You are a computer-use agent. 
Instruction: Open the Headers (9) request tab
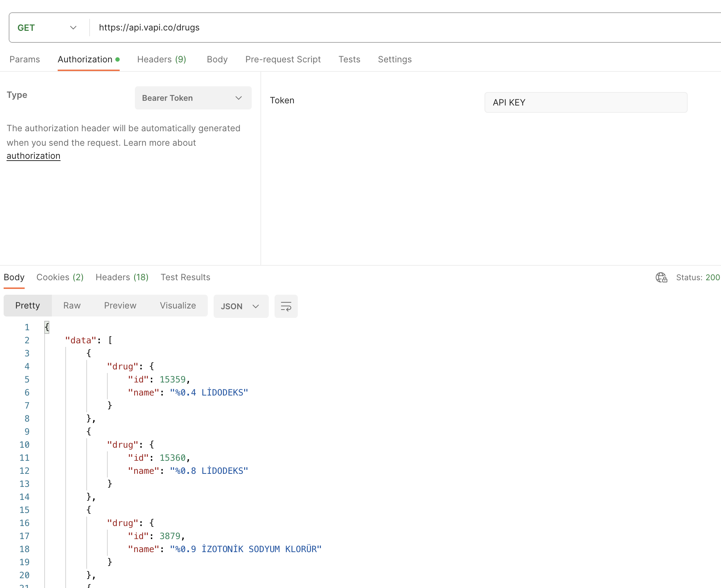(x=161, y=59)
